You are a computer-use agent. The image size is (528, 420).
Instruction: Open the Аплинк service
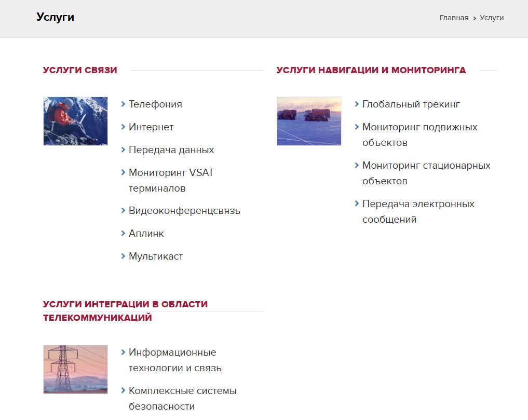(x=146, y=234)
